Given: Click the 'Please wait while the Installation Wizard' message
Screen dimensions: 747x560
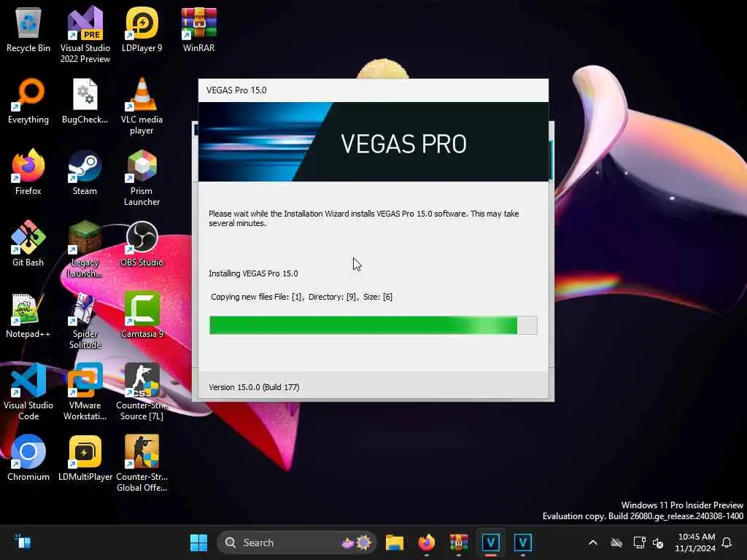Looking at the screenshot, I should click(x=363, y=218).
